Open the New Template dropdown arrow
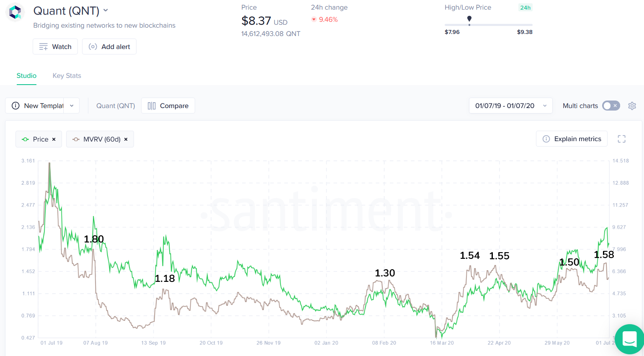Image resolution: width=644 pixels, height=356 pixels. 72,106
